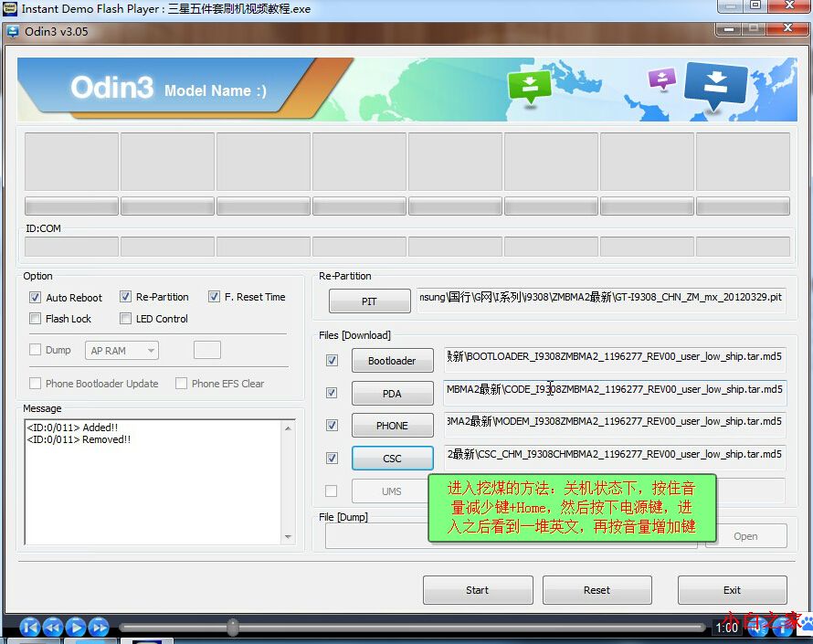Uncheck the PHONE file checkbox
Screen dimensions: 813x644
click(x=332, y=425)
